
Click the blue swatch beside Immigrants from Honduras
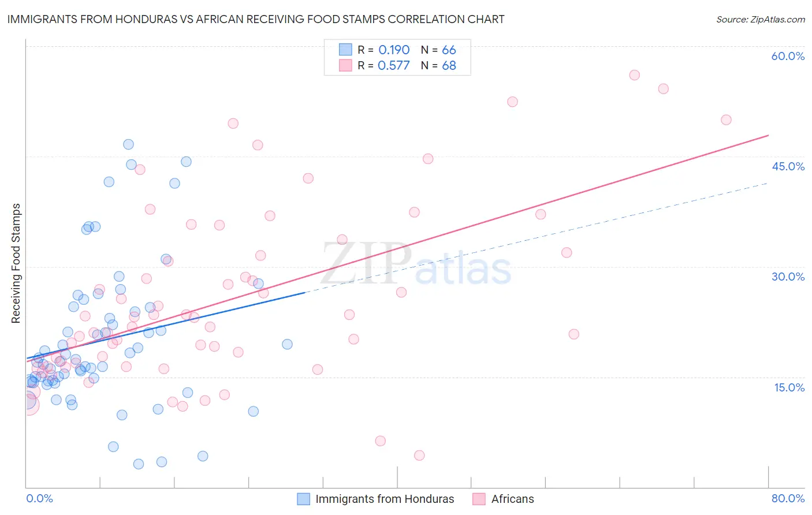pyautogui.click(x=304, y=499)
